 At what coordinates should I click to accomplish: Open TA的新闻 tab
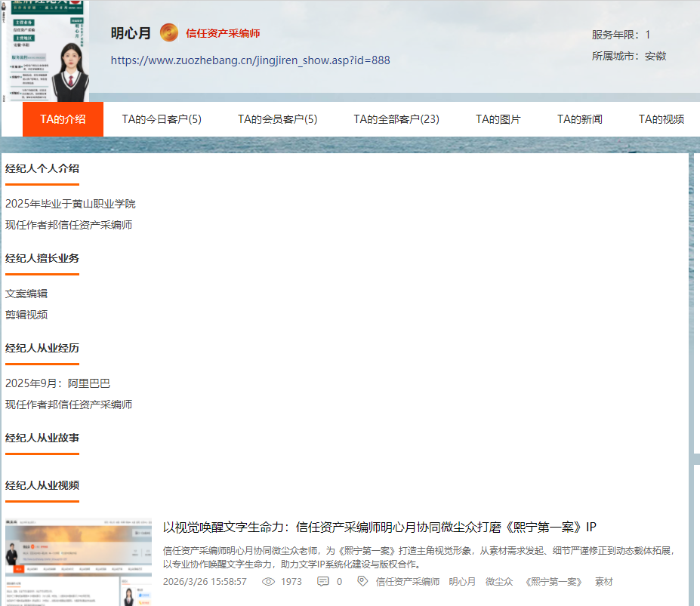pos(579,119)
